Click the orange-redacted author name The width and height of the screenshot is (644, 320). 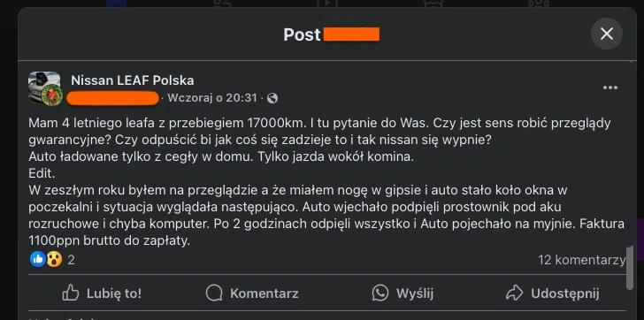[112, 98]
